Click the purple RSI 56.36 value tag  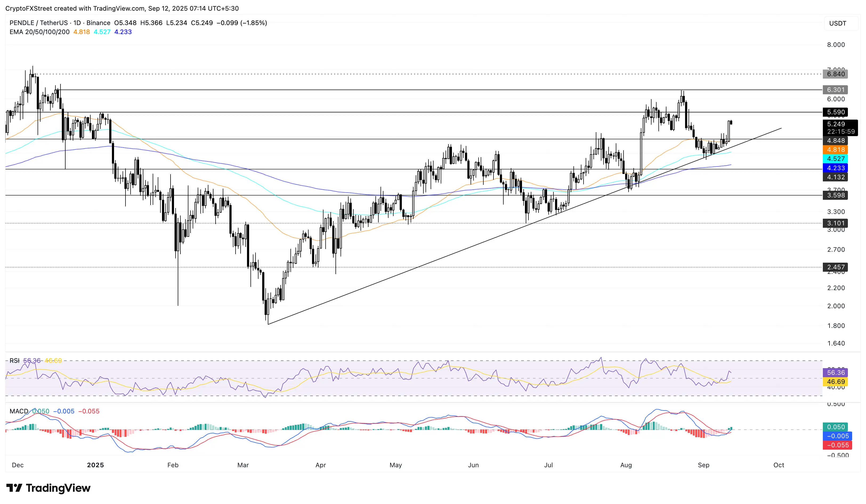pos(835,372)
